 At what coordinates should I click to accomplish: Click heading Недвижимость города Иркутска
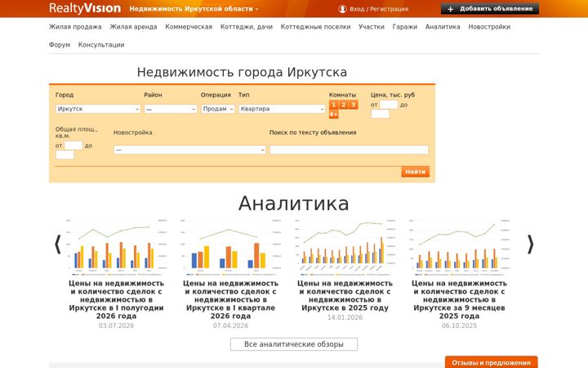tap(242, 72)
